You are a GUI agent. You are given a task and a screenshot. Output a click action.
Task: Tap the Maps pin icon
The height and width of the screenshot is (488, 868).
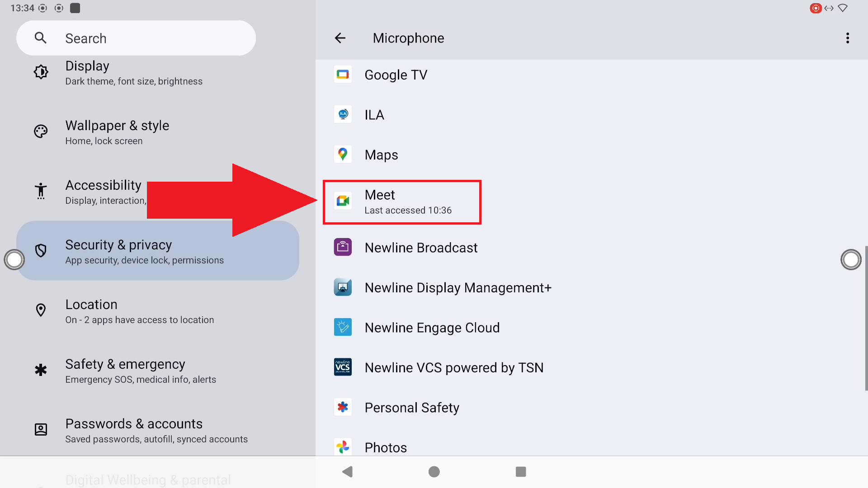pyautogui.click(x=343, y=155)
